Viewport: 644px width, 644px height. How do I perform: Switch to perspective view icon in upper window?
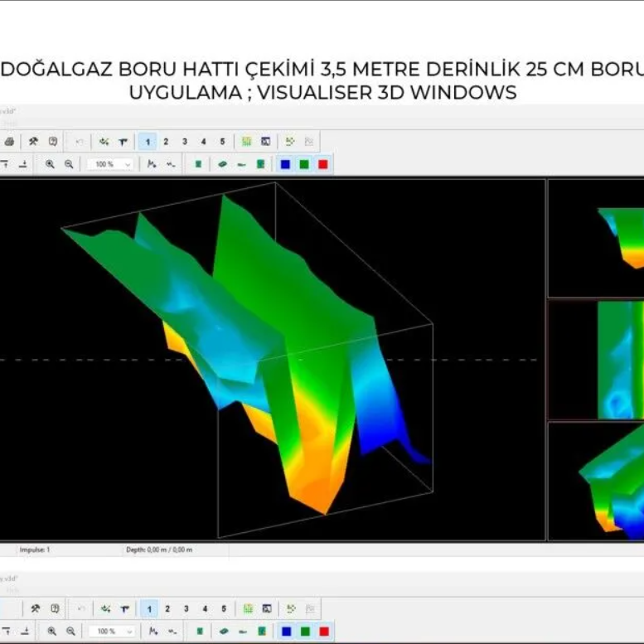[x=223, y=164]
